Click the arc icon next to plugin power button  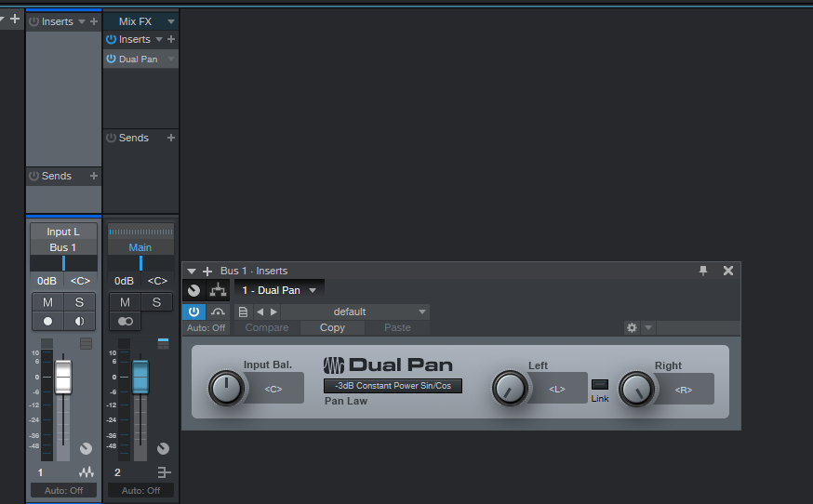pyautogui.click(x=218, y=312)
